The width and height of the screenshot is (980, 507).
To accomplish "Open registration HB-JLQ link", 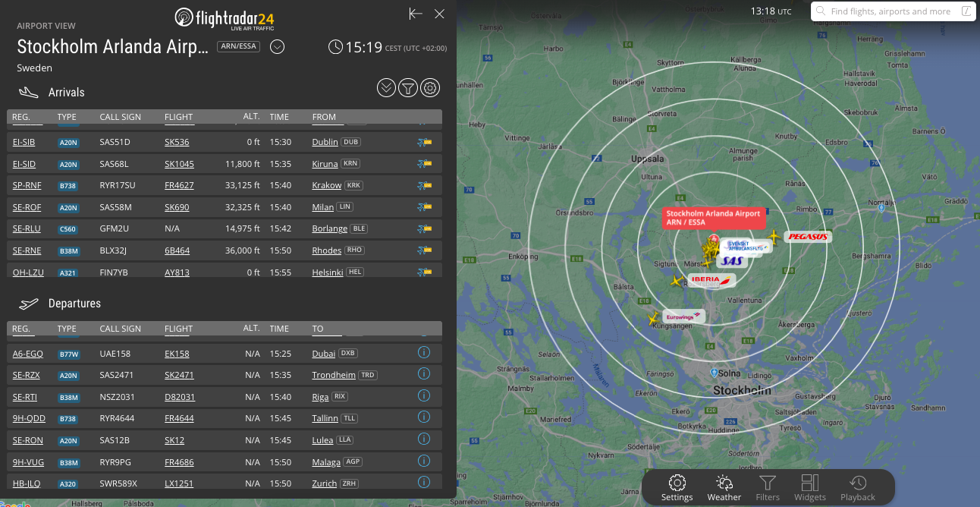I will pyautogui.click(x=27, y=483).
